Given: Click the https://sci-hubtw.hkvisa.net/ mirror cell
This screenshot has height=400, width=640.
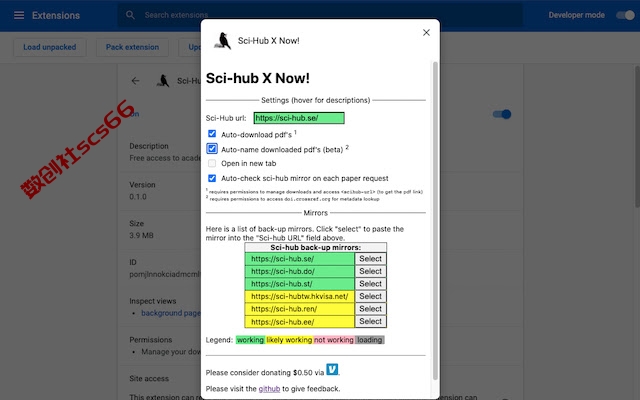Looking at the screenshot, I should click(300, 296).
